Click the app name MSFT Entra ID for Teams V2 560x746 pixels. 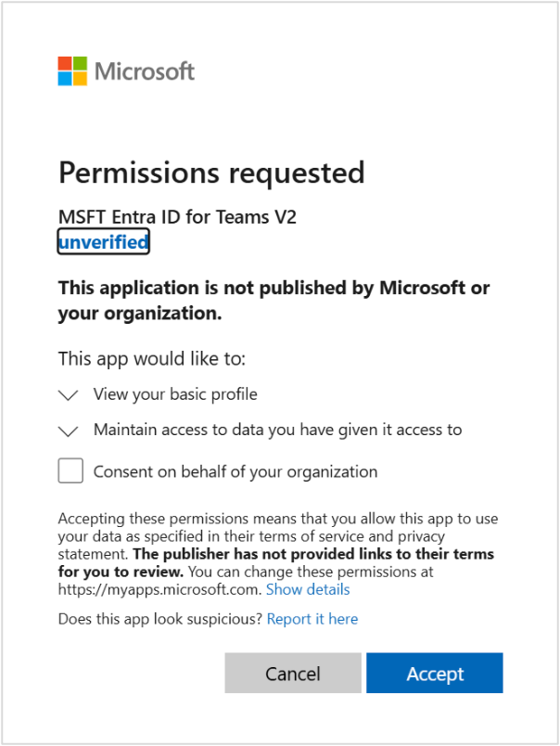coord(177,217)
